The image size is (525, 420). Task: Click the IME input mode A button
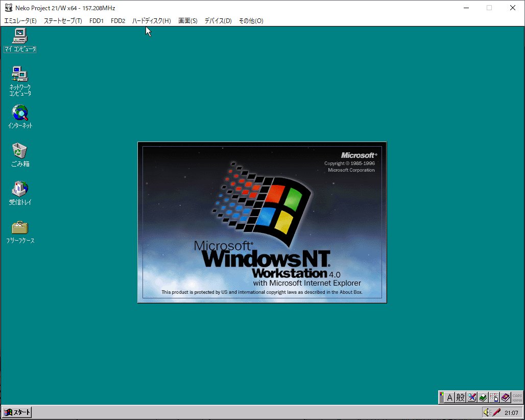click(x=449, y=398)
